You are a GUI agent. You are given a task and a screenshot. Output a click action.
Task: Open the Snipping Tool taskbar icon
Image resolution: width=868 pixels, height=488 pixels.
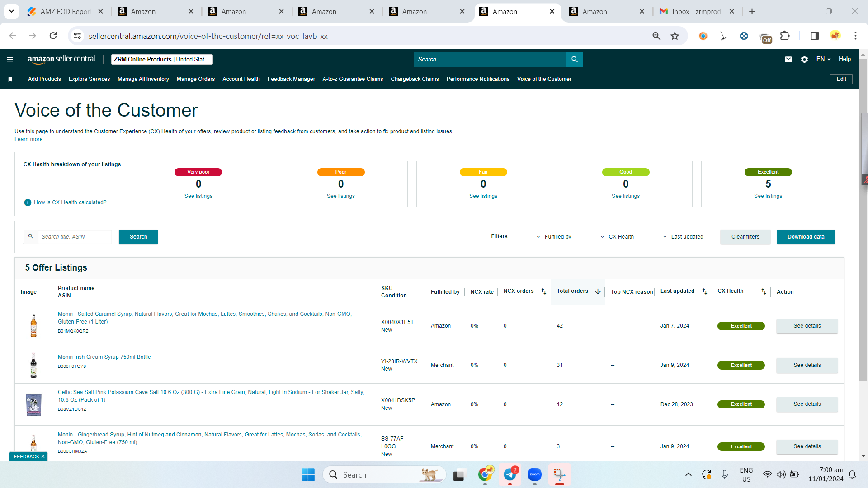point(560,474)
